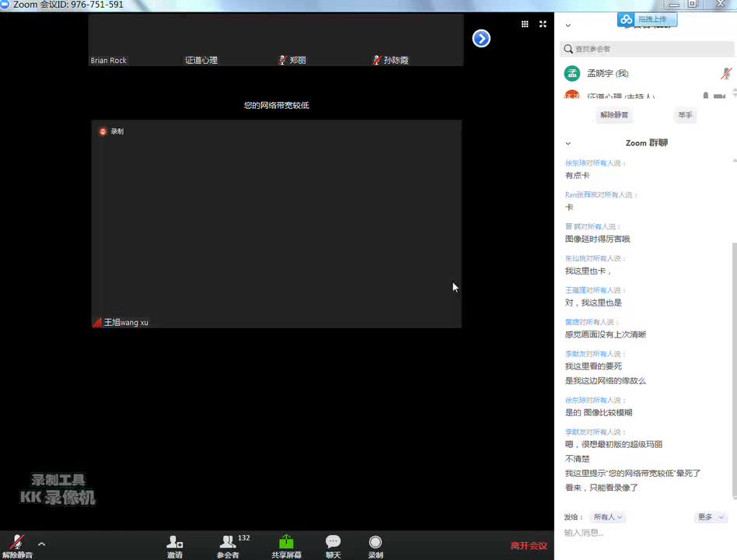Screen dimensions: 737x560
Task: Unmute microphone in bottom toolbar
Action: (17, 546)
